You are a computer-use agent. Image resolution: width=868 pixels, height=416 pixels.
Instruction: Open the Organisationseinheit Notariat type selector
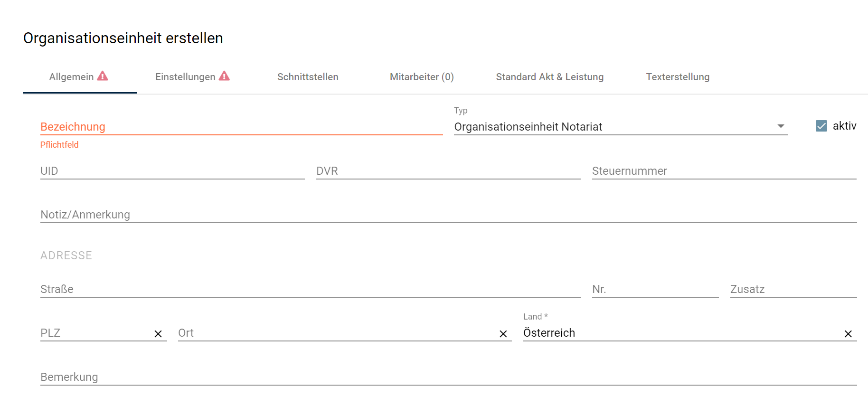pos(621,126)
